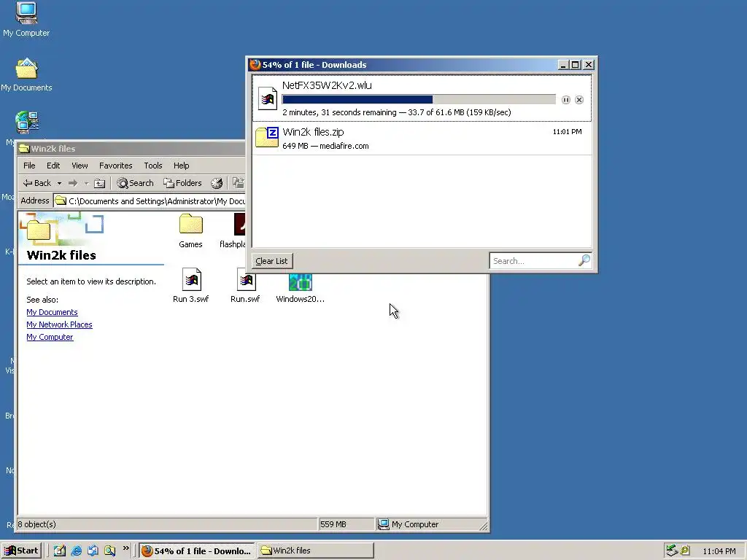This screenshot has width=747, height=560.
Task: Click the download progress bar for NetFX35W2Kv2.wlu
Action: click(x=419, y=99)
